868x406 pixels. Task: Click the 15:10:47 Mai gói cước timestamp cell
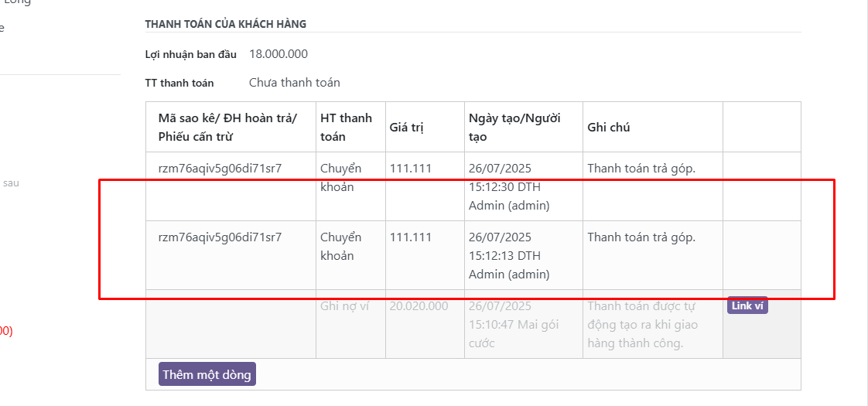514,325
